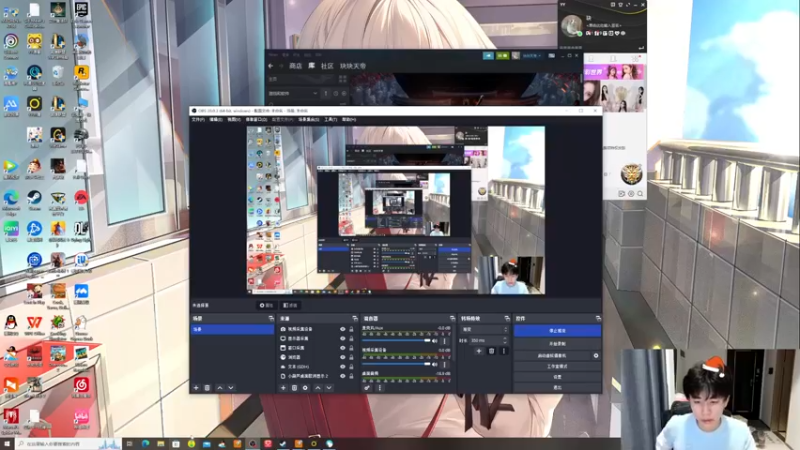The height and width of the screenshot is (450, 800).
Task: Toggle visibility of the 浏览器 source
Action: click(x=342, y=357)
